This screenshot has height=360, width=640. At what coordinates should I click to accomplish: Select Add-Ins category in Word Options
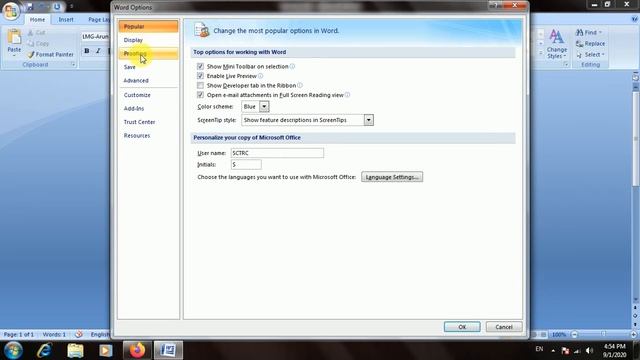coord(149,109)
